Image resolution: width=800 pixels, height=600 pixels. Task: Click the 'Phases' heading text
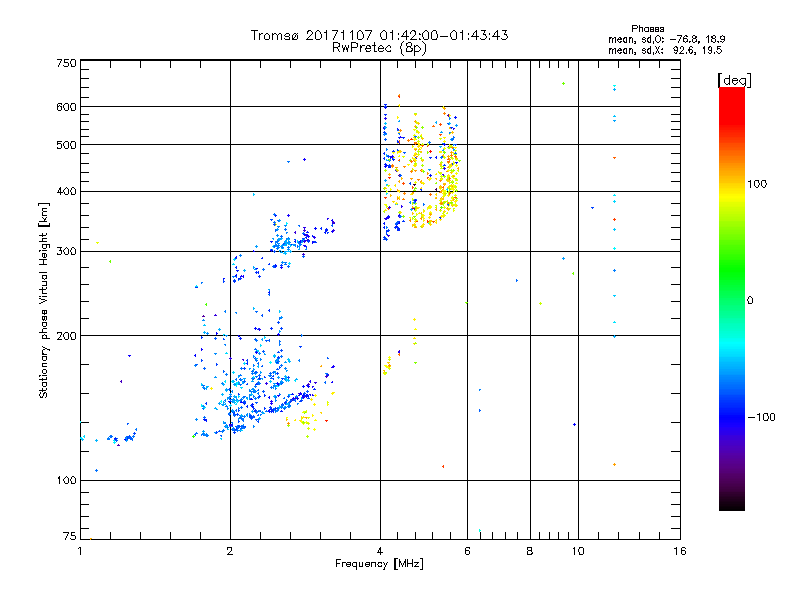pyautogui.click(x=647, y=29)
